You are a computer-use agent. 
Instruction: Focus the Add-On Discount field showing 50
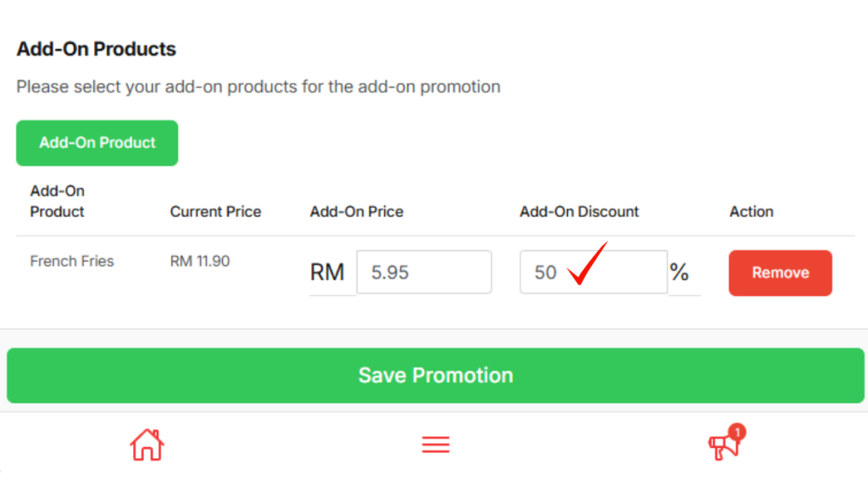593,272
